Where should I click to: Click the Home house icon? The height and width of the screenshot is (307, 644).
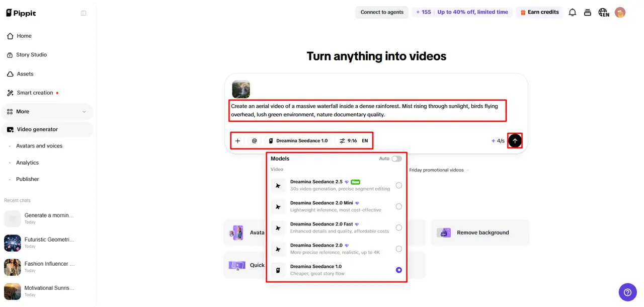(10, 36)
